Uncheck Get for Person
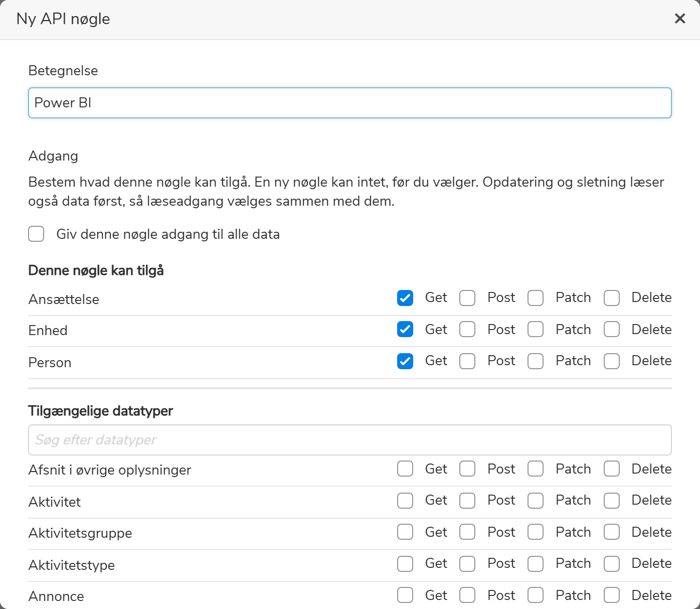The image size is (700, 609). point(405,361)
